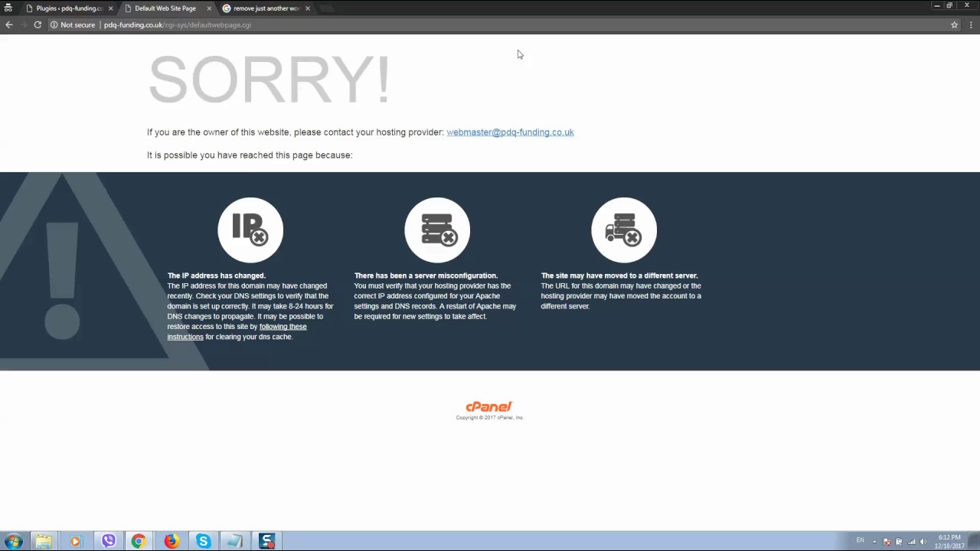The width and height of the screenshot is (980, 551).
Task: Click the site moved truck icon
Action: (624, 230)
